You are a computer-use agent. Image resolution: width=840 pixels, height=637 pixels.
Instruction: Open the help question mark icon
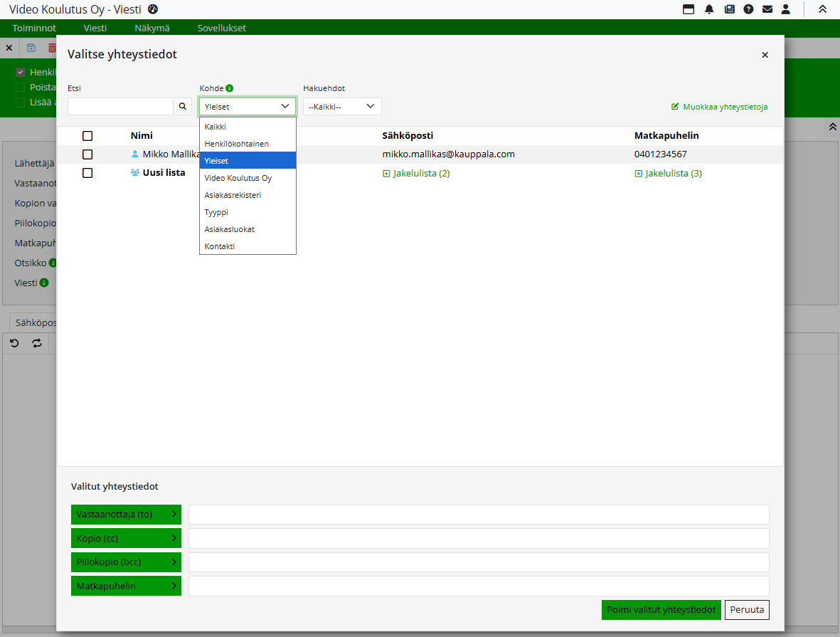[748, 9]
